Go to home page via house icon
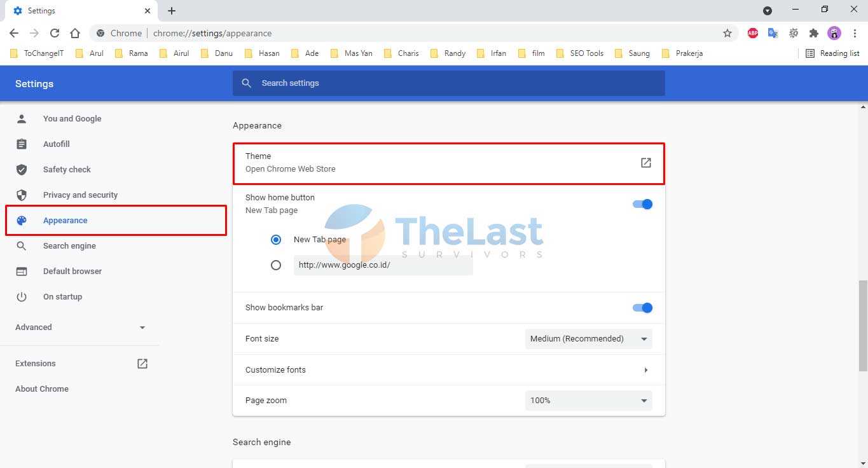 [x=75, y=33]
